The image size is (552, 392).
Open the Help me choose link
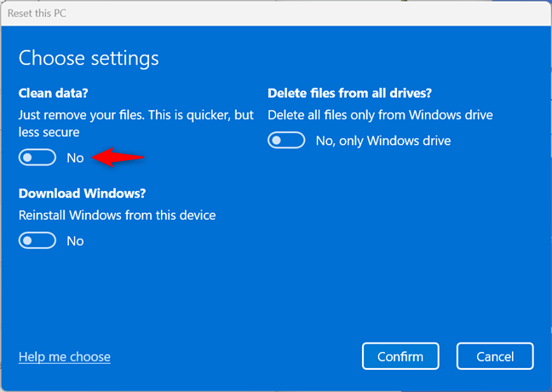(65, 357)
